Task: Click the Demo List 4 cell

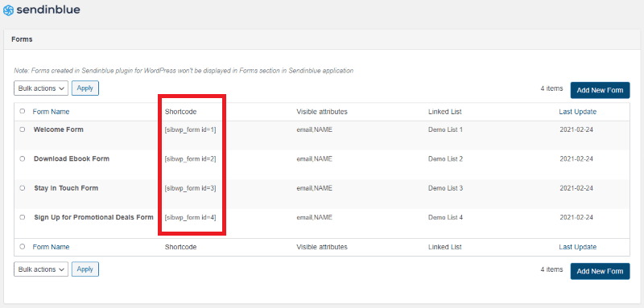Action: point(445,217)
